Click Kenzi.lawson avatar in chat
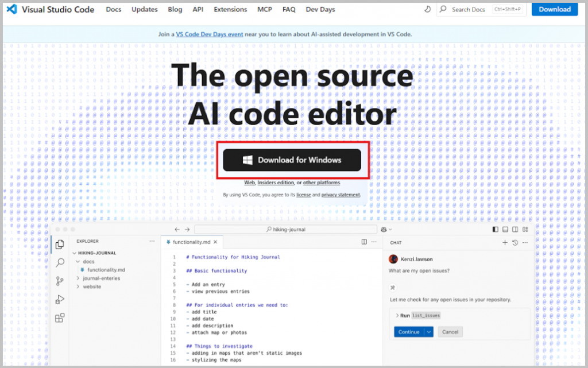The width and height of the screenshot is (588, 368). click(x=393, y=259)
